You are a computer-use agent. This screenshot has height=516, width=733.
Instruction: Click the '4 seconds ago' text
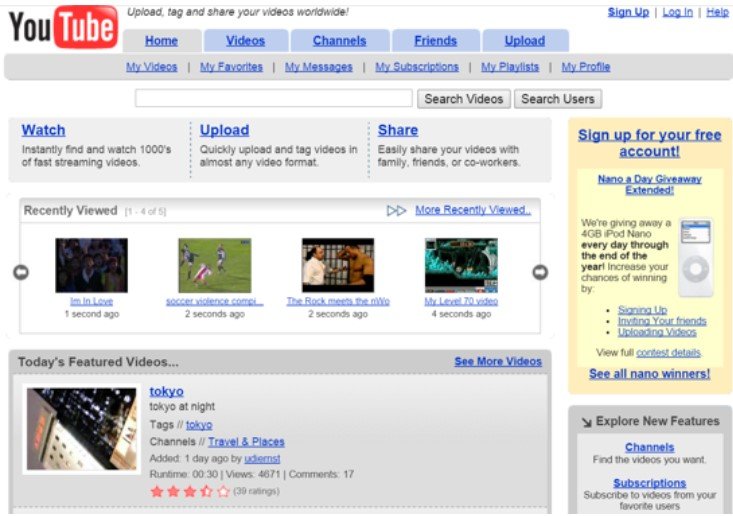point(461,314)
